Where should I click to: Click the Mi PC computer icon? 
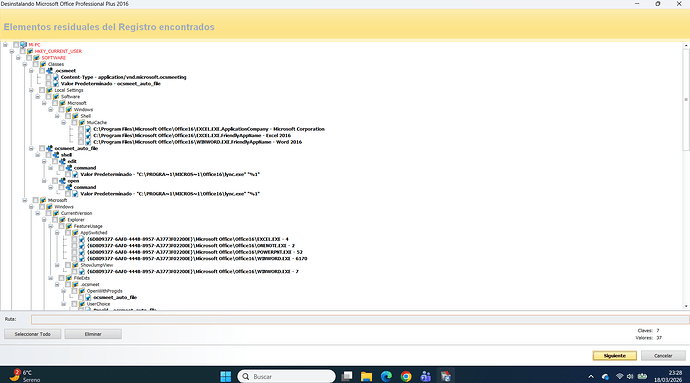(x=23, y=44)
